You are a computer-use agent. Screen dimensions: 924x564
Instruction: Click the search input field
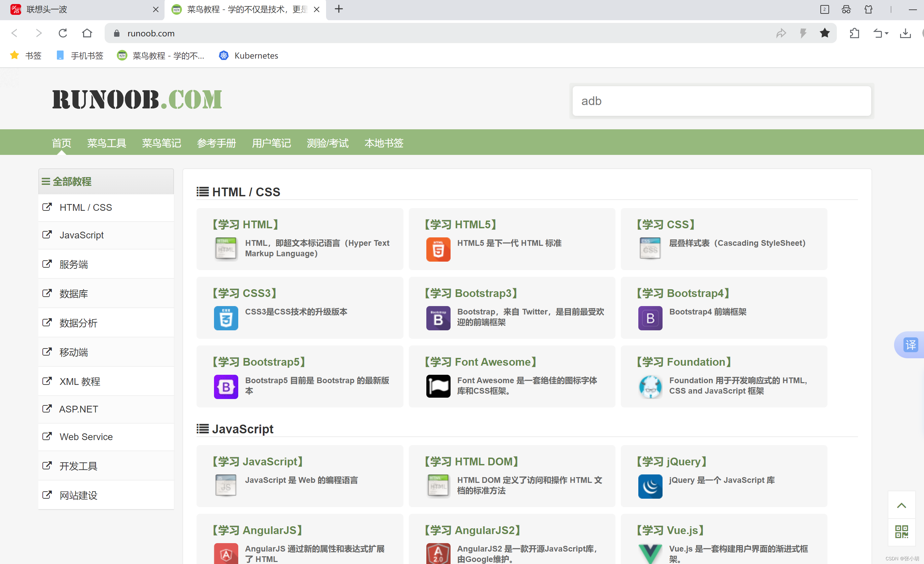720,100
